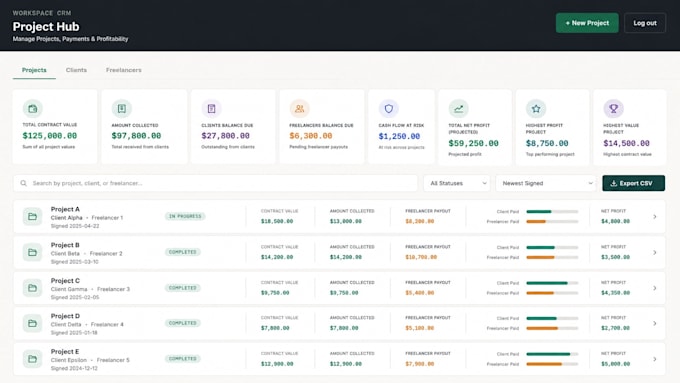
Task: Click the $1,250.00 cash flow value
Action: (399, 136)
